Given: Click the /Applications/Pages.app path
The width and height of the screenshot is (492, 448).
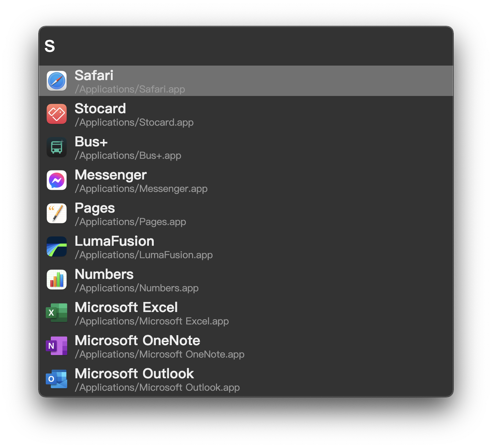Looking at the screenshot, I should (x=130, y=222).
